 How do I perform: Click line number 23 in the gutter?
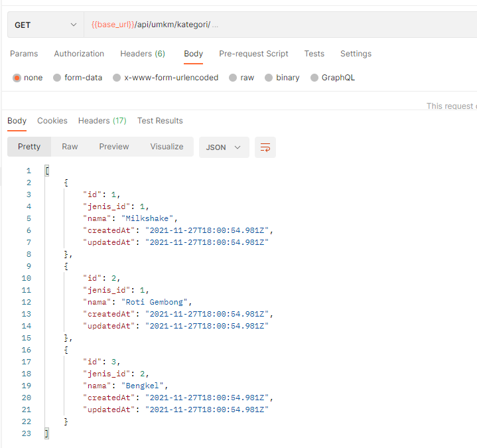[x=27, y=433]
